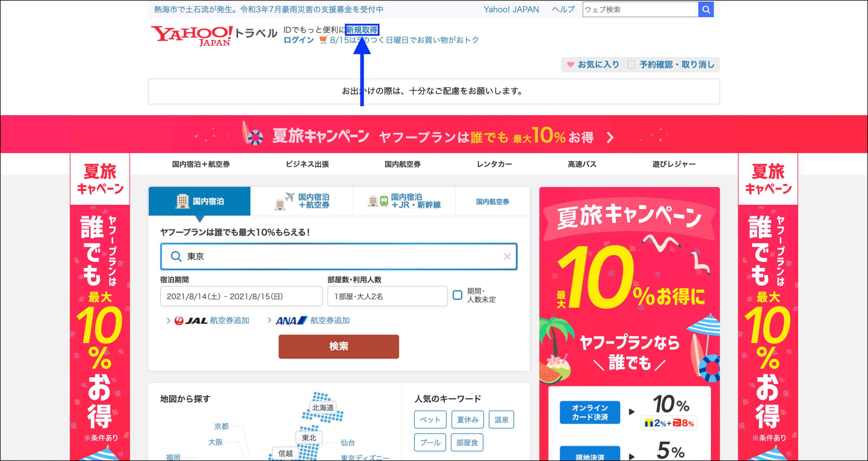Viewport: 868px width, 461px height.
Task: Select the プール keyword tag
Action: click(x=430, y=442)
